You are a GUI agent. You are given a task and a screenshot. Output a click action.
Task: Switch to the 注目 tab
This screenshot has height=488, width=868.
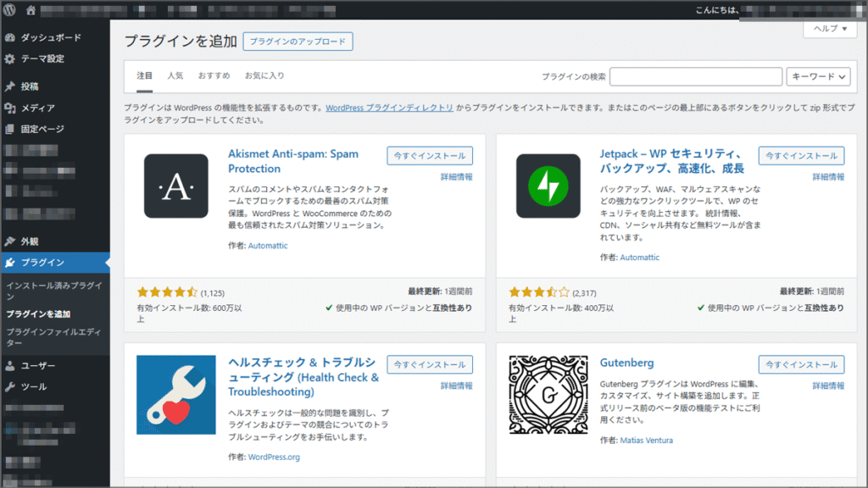coord(144,75)
